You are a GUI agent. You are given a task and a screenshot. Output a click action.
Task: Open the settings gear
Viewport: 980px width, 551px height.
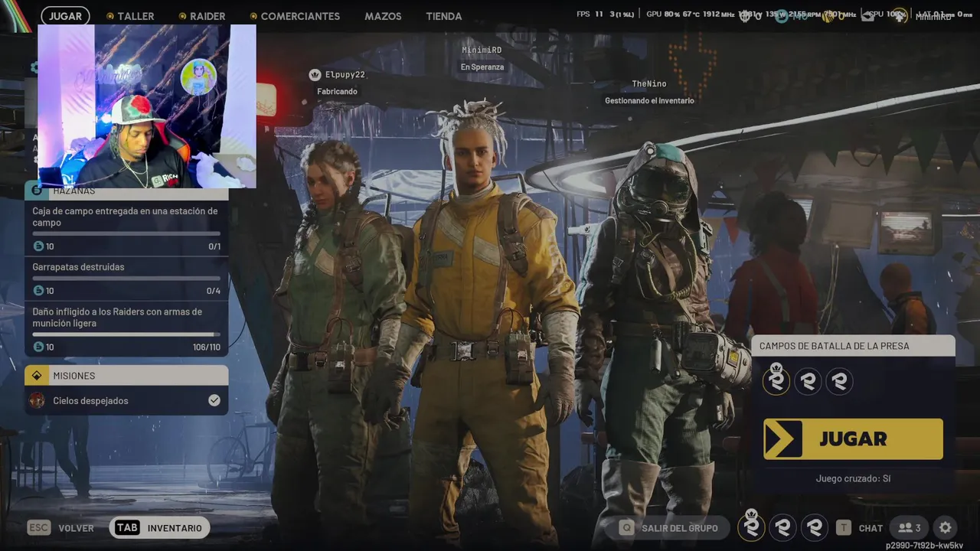(x=946, y=527)
